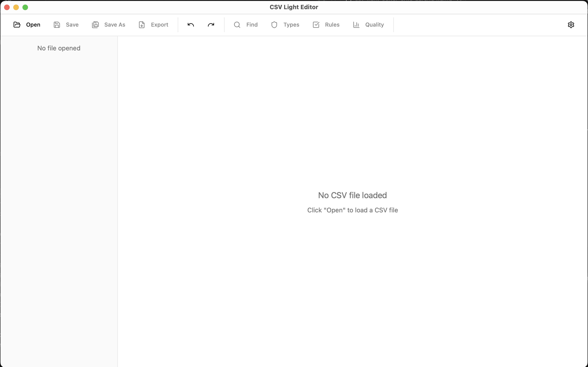588x367 pixels.
Task: Click the "No file opened" sidebar text
Action: point(59,48)
